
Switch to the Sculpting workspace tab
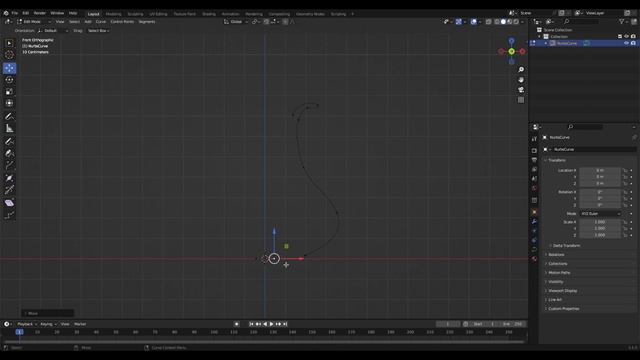point(135,14)
